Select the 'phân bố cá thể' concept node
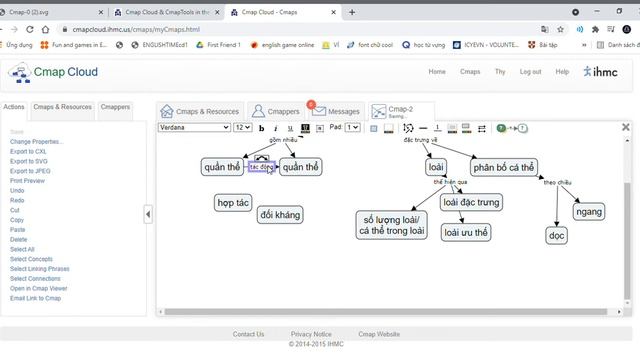640x360 pixels. pos(504,167)
